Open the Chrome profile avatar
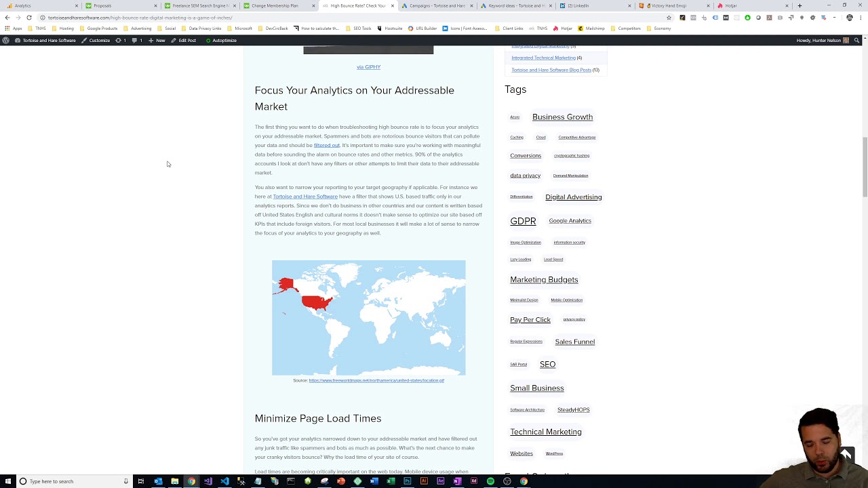Image resolution: width=868 pixels, height=488 pixels. [x=850, y=18]
